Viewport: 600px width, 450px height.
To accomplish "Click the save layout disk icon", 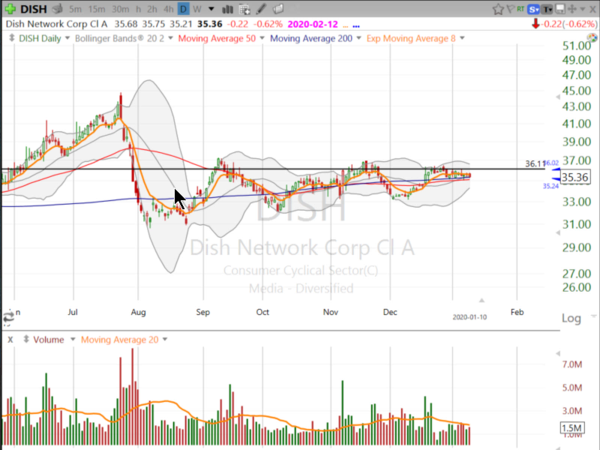I will (x=560, y=9).
